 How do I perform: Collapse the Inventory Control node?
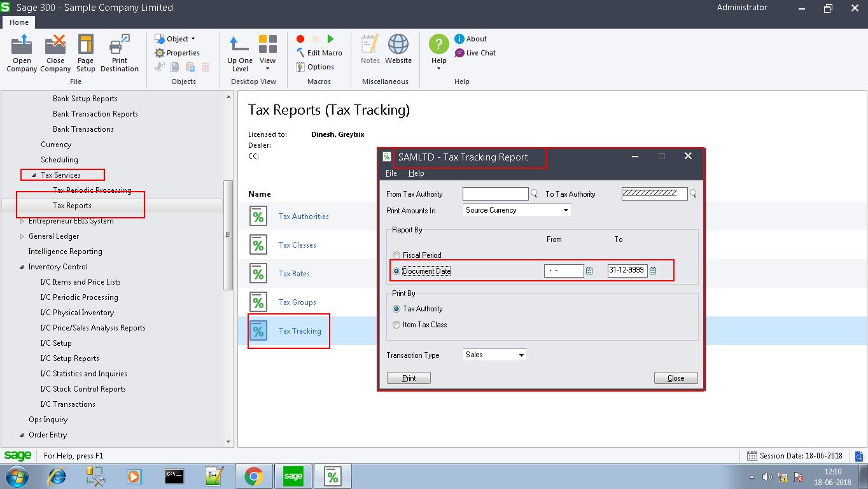[x=22, y=267]
